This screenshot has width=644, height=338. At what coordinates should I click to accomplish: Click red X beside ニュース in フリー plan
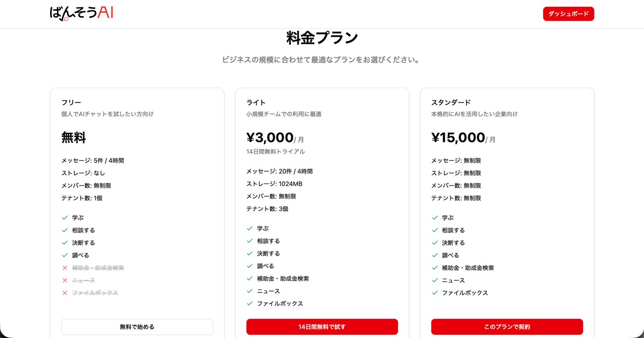[x=65, y=281]
